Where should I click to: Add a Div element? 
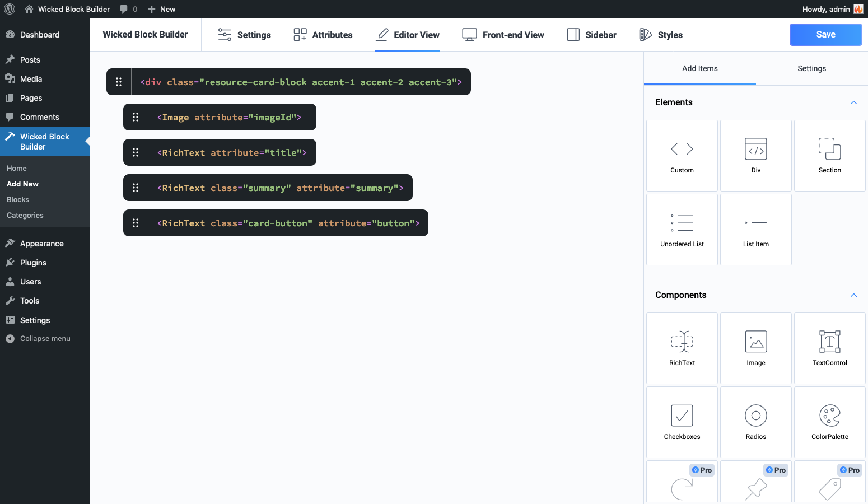tap(756, 156)
